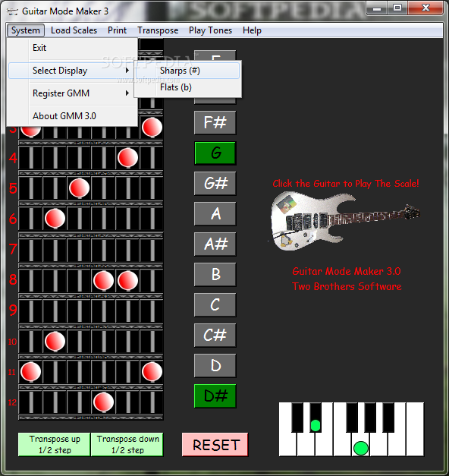Image resolution: width=449 pixels, height=476 pixels.
Task: Click Transpose up 1/2 step button
Action: coord(55,444)
